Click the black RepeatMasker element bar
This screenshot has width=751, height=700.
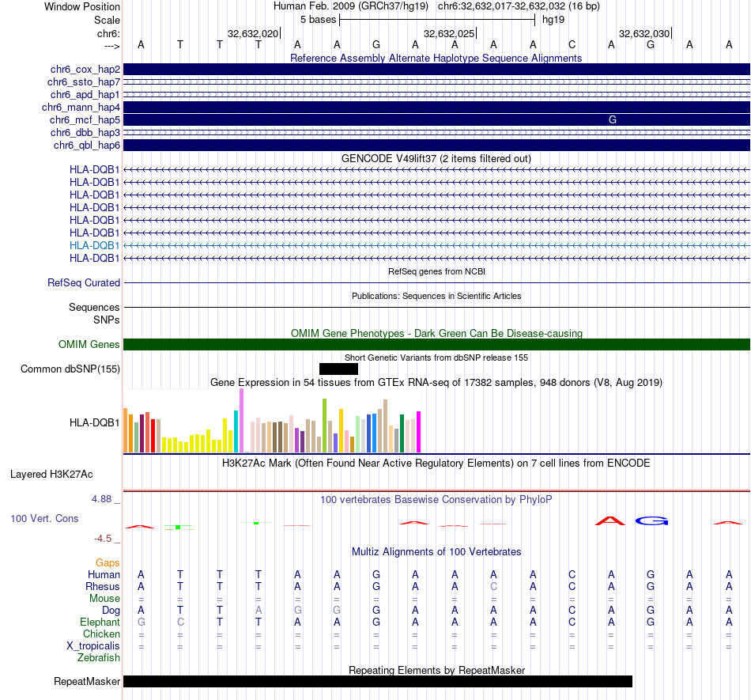point(378,681)
